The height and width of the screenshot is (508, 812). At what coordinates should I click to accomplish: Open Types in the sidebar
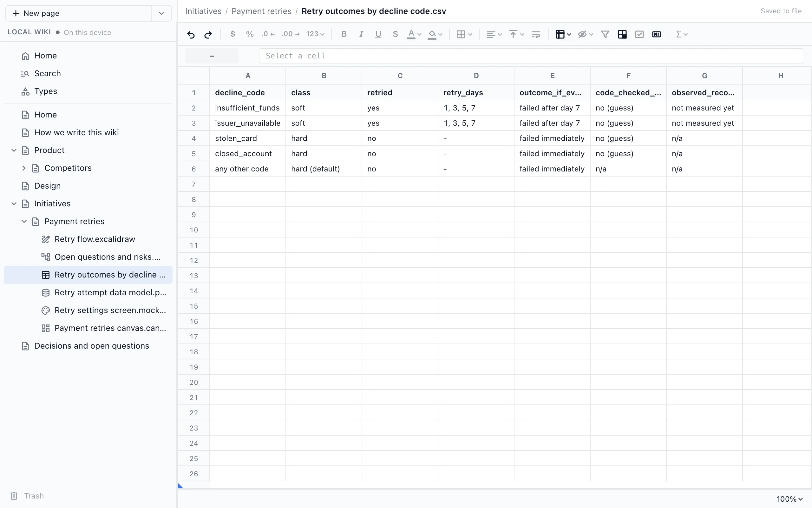(88, 91)
